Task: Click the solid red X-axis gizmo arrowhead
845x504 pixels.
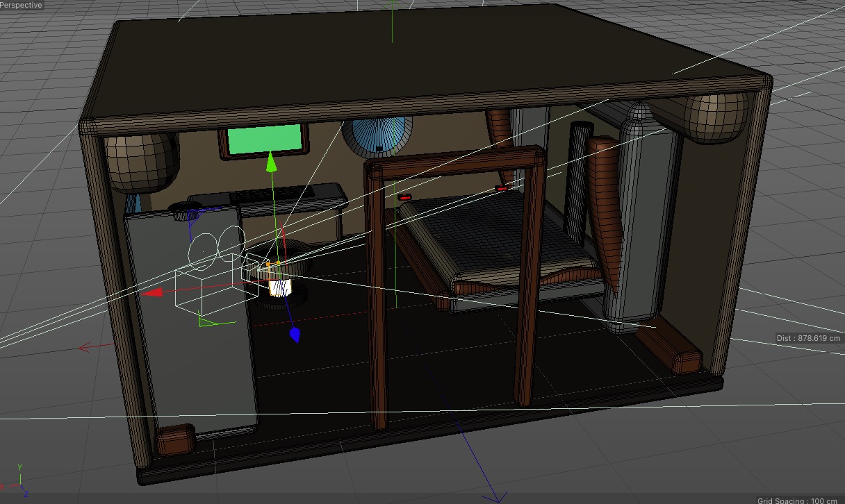Action: click(151, 293)
